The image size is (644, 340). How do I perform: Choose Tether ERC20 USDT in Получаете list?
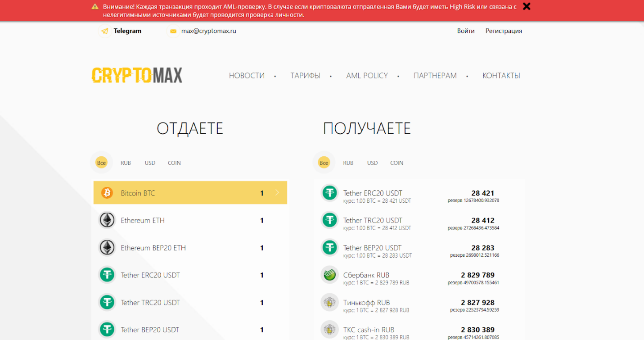pyautogui.click(x=419, y=193)
